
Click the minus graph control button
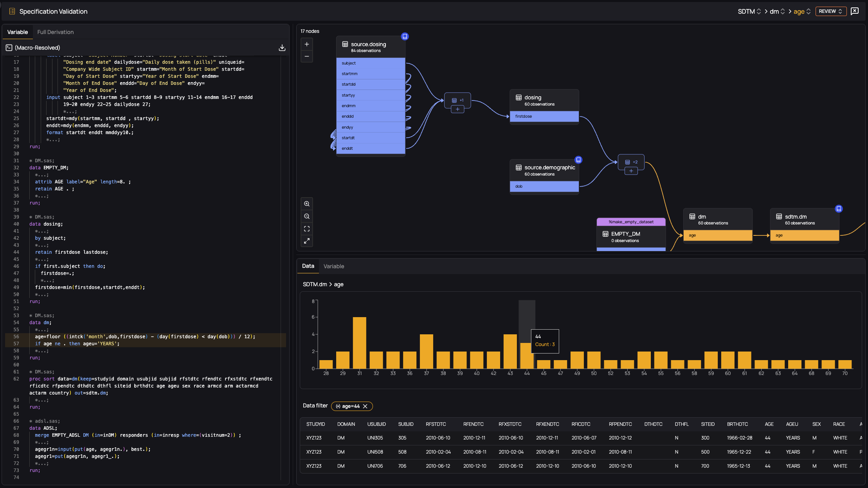(307, 56)
